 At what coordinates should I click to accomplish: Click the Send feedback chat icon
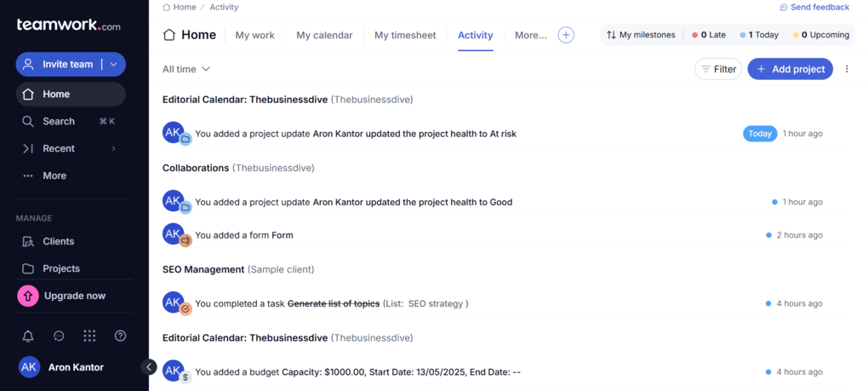click(783, 7)
